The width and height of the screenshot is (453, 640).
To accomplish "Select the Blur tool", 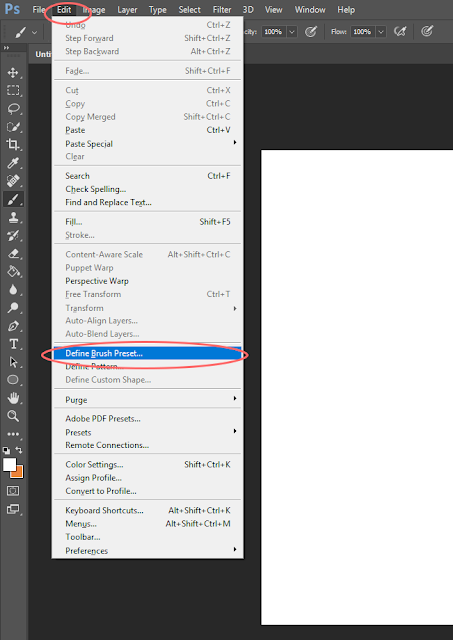I will pos(13,290).
